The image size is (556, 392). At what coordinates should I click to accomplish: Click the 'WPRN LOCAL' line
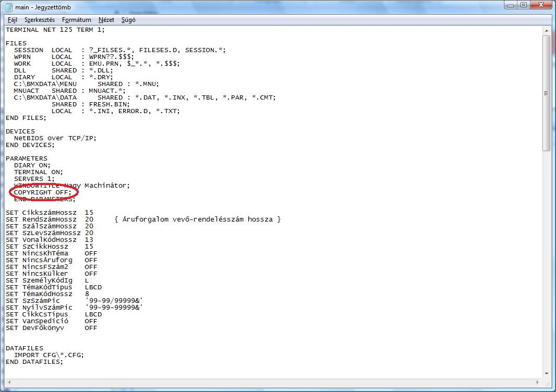pos(74,57)
